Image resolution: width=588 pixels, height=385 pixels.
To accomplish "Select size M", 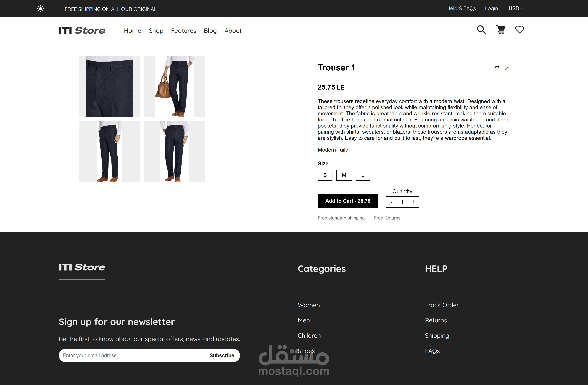I will 344,175.
